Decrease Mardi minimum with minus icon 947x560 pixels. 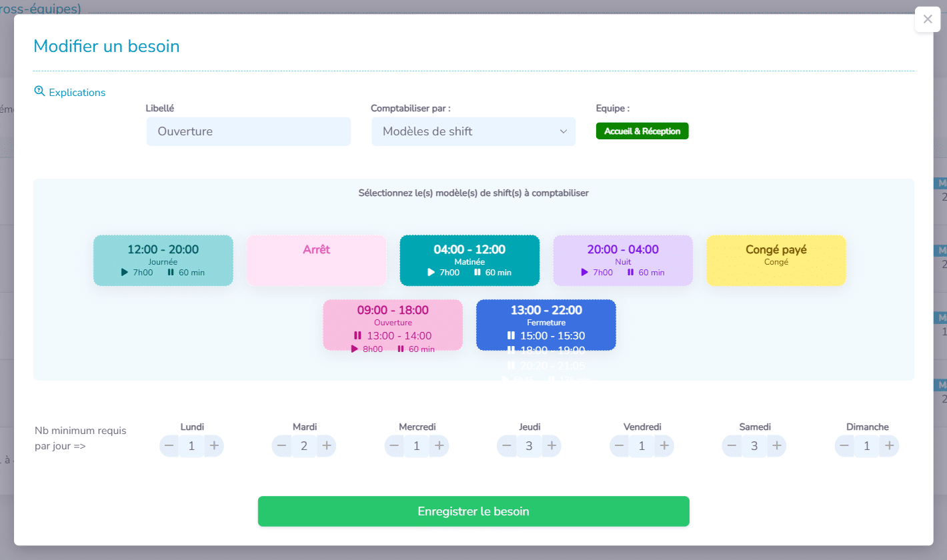click(x=282, y=446)
